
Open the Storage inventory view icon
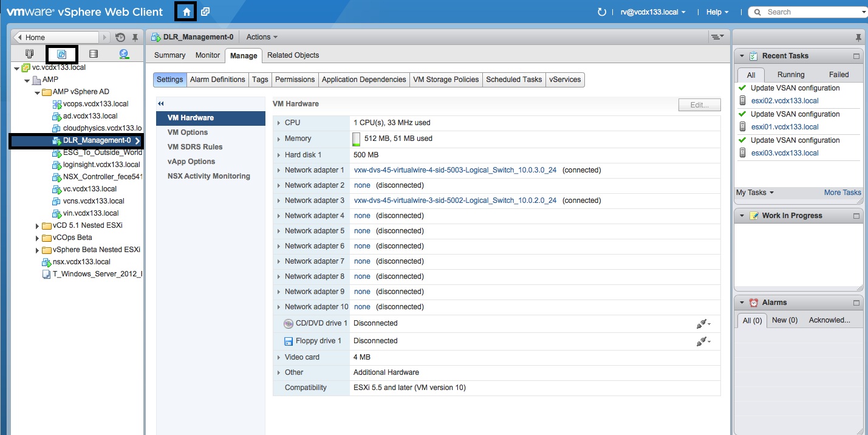click(93, 54)
